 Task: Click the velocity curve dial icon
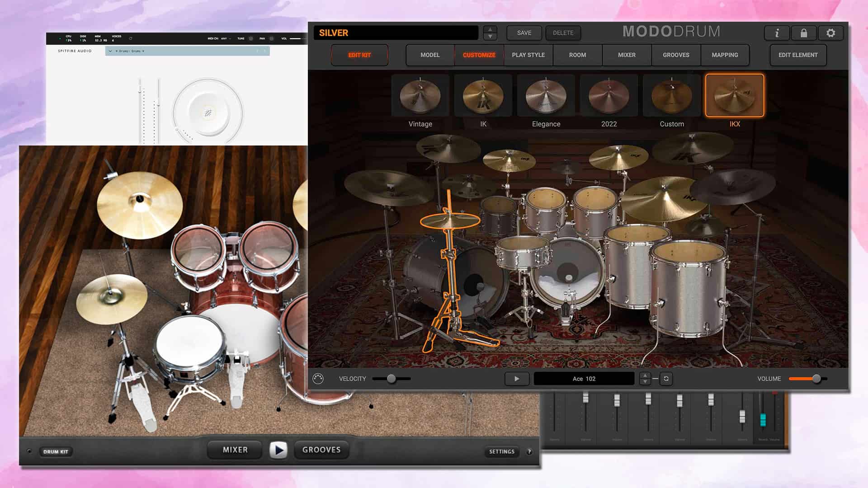coord(318,379)
